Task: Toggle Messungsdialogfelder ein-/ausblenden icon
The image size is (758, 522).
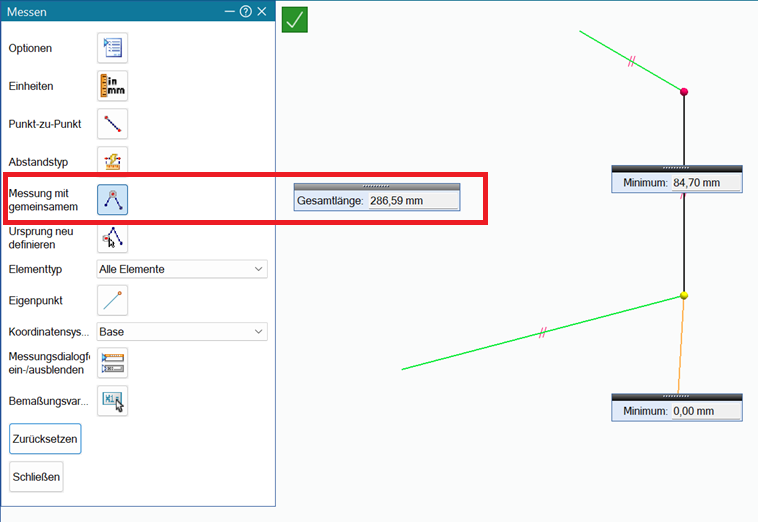Action: click(x=112, y=363)
